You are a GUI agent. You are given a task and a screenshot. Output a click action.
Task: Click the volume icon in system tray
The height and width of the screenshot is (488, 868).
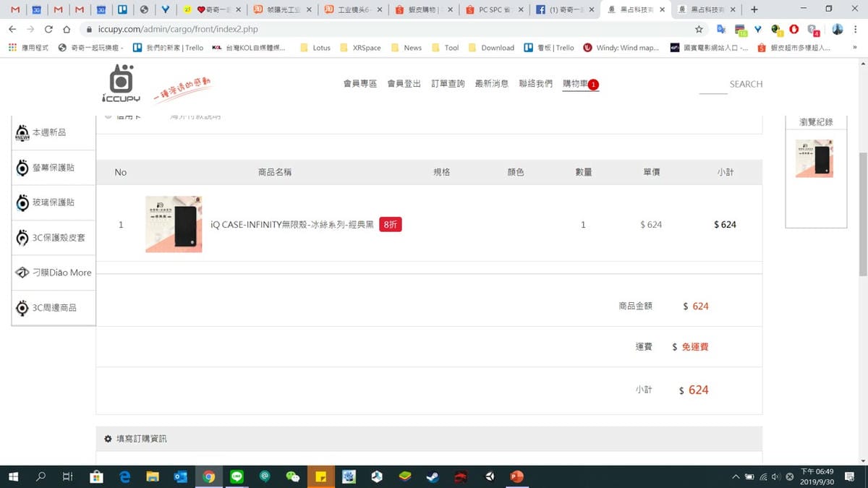pyautogui.click(x=776, y=476)
